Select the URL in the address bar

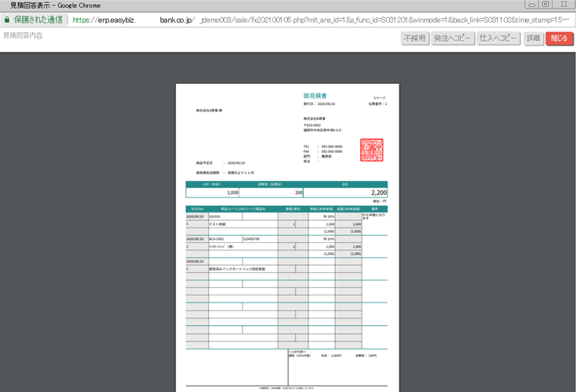click(320, 20)
